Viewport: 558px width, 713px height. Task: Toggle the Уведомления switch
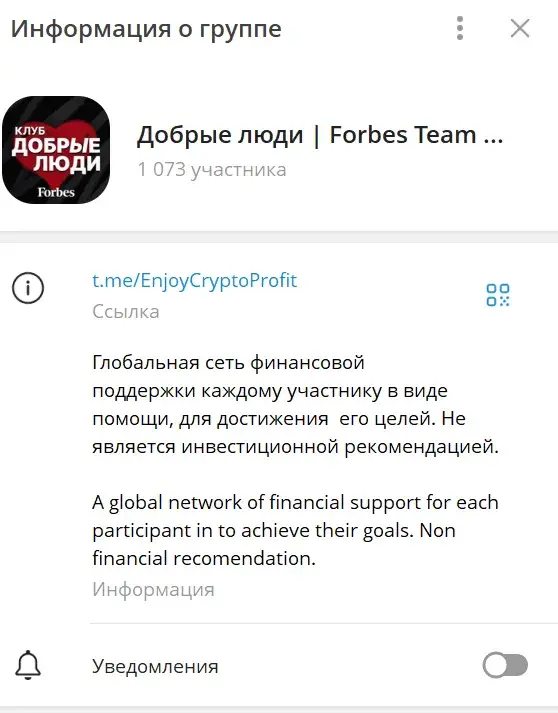click(x=505, y=665)
